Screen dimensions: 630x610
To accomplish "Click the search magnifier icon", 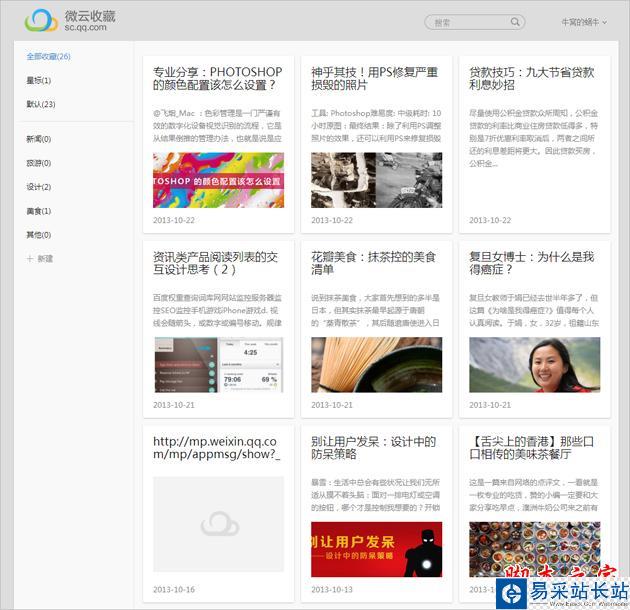I will pos(515,22).
